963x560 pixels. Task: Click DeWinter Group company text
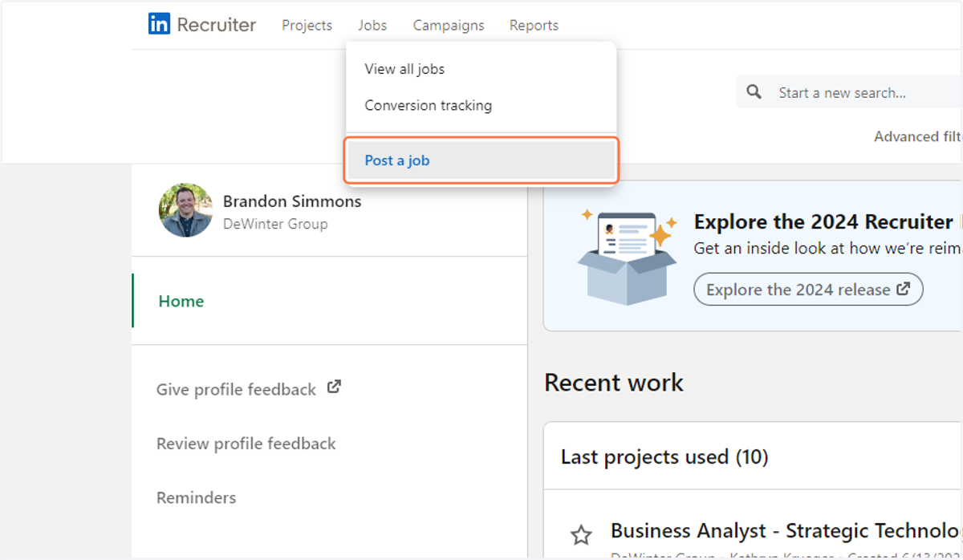[x=275, y=224]
